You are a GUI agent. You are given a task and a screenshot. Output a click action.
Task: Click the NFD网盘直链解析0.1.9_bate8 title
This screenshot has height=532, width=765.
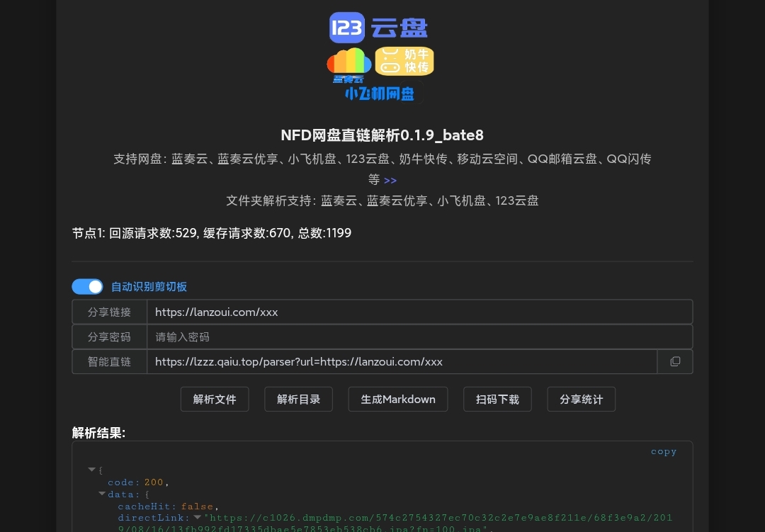(x=382, y=135)
